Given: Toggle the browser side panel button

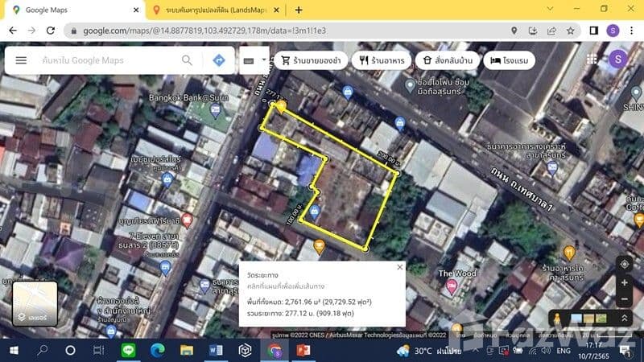Looking at the screenshot, I should click(593, 31).
